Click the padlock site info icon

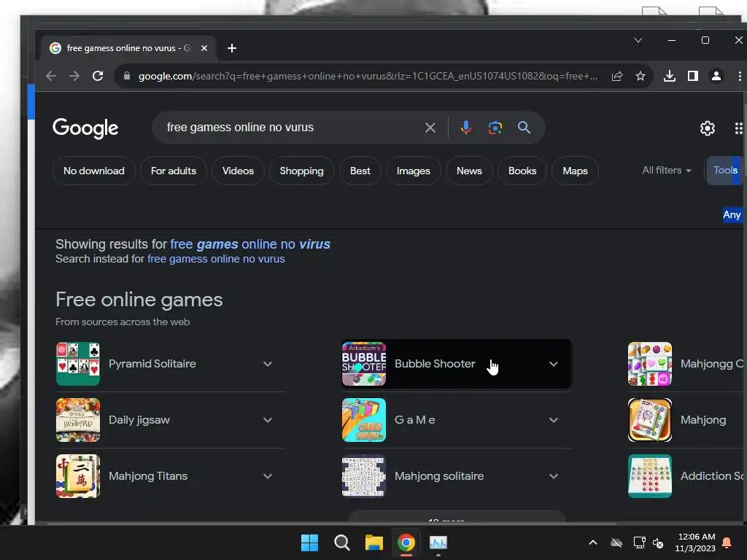[127, 76]
